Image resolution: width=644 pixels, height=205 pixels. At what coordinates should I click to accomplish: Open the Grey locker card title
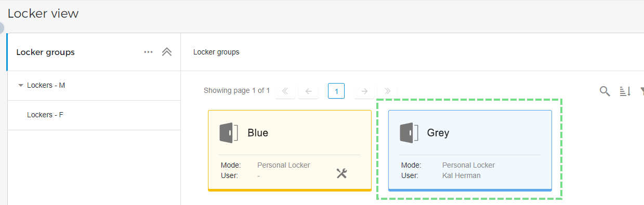click(x=438, y=133)
